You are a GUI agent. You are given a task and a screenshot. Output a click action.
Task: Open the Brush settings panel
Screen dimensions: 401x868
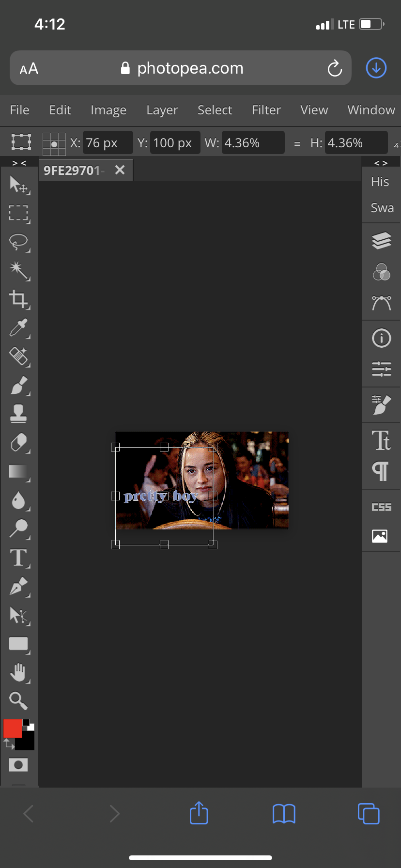click(382, 405)
